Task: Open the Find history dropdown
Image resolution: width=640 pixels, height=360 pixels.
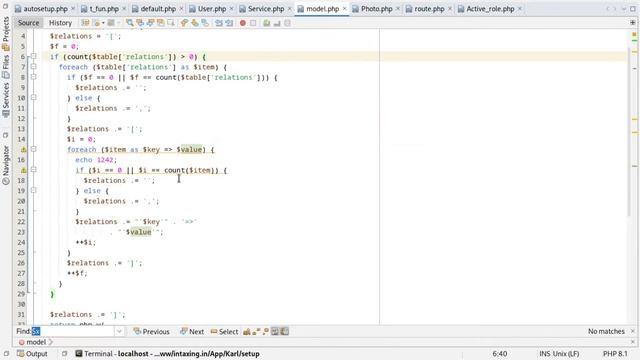Action: (119, 331)
